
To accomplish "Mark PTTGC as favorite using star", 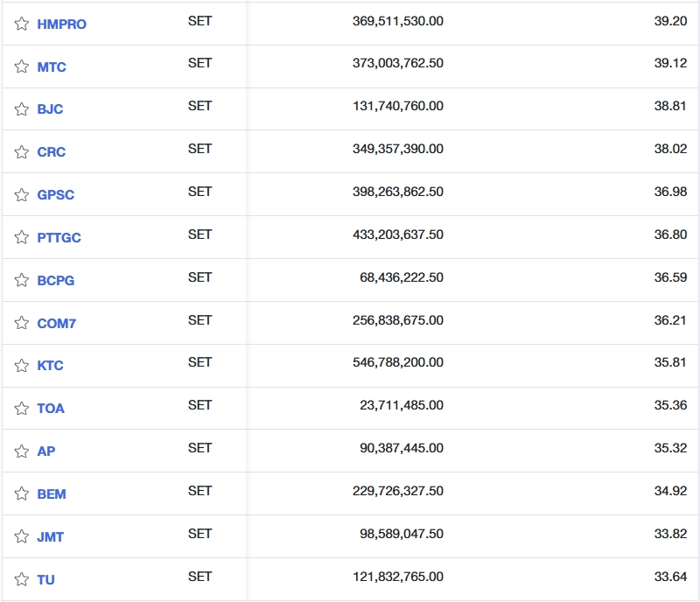I will 22,237.
